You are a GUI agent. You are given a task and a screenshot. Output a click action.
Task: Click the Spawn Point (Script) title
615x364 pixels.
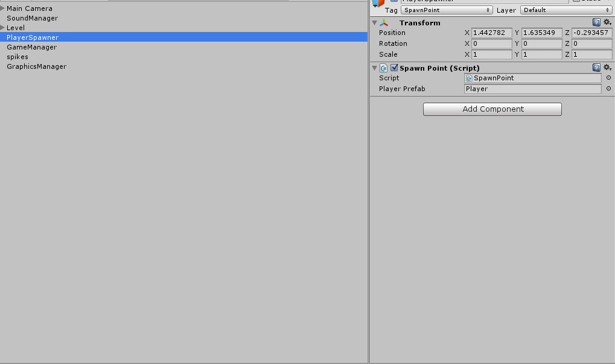[x=439, y=68]
